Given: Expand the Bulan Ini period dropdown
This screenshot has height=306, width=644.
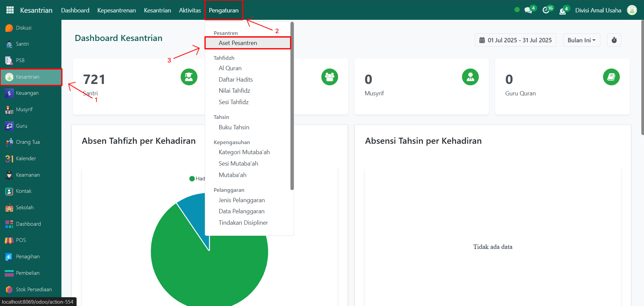Looking at the screenshot, I should point(581,40).
